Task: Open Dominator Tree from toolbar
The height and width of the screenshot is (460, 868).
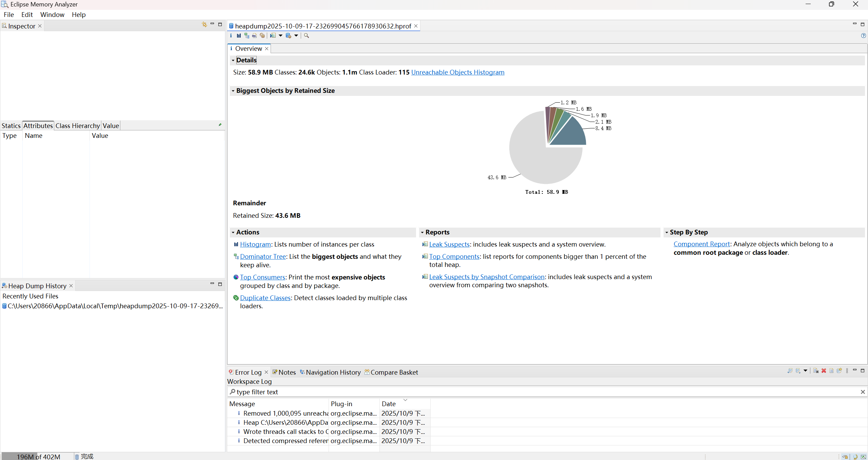Action: [x=246, y=36]
